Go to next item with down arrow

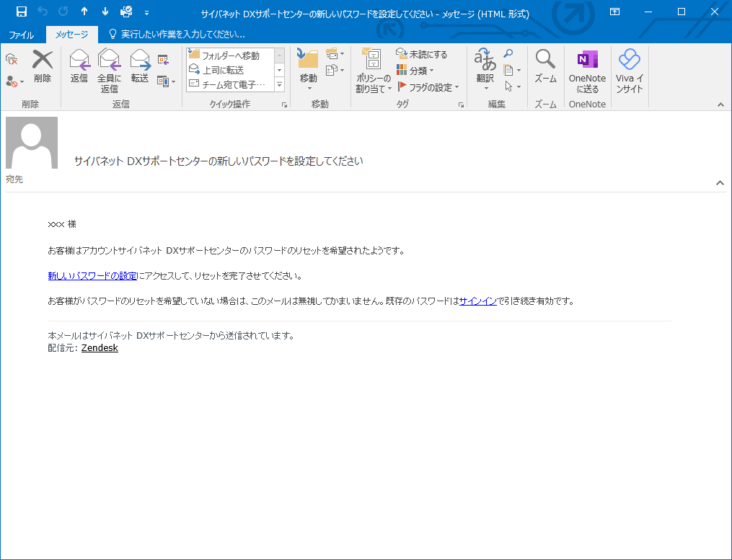click(105, 12)
